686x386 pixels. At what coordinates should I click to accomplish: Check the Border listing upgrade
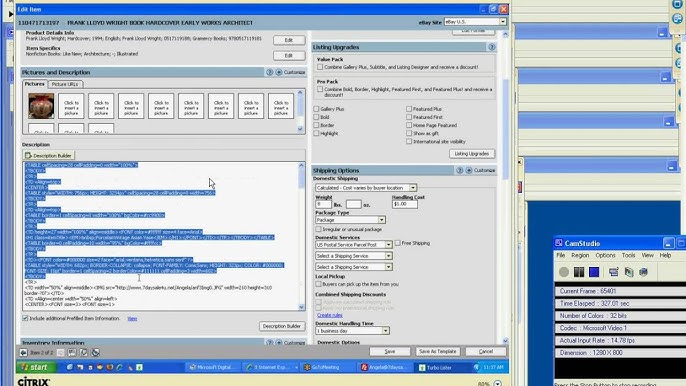(x=316, y=125)
